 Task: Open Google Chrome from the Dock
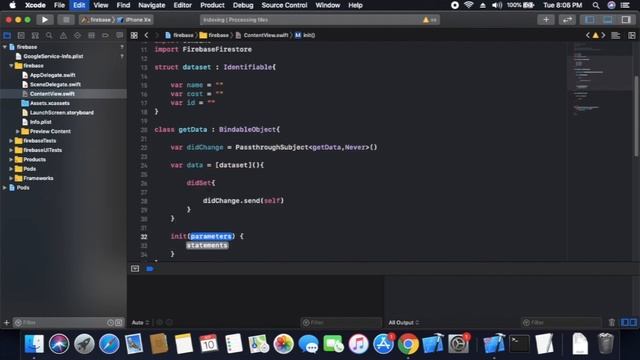(x=408, y=344)
